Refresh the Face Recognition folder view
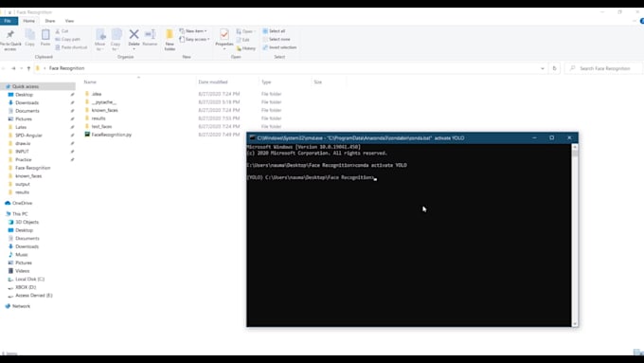The image size is (644, 363). pyautogui.click(x=554, y=68)
